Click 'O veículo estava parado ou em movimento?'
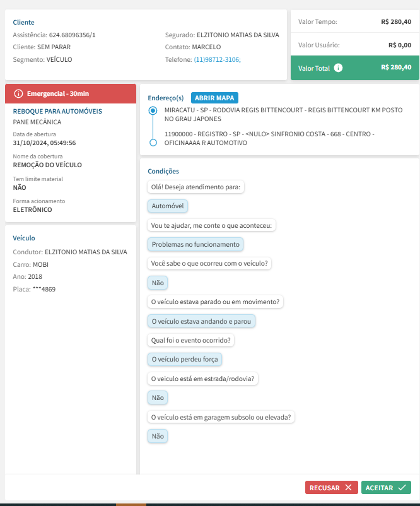The height and width of the screenshot is (506, 420). click(x=215, y=302)
